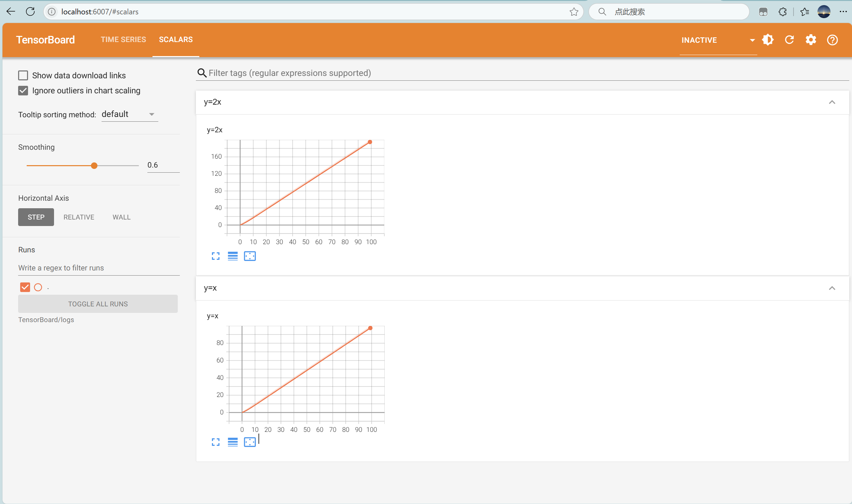Image resolution: width=852 pixels, height=504 pixels.
Task: Reload TensorBoard data with refresh icon
Action: pyautogui.click(x=789, y=40)
